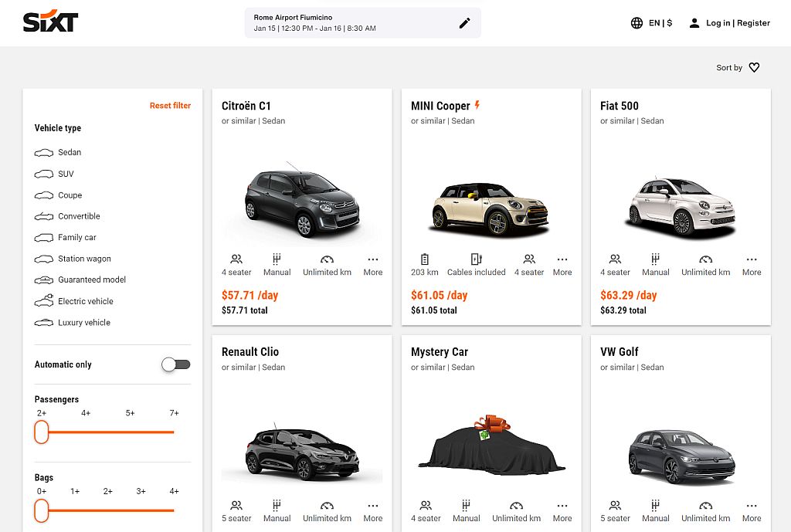The image size is (791, 532).
Task: Click the Citroën C1 manual gearbox icon
Action: pyautogui.click(x=277, y=259)
